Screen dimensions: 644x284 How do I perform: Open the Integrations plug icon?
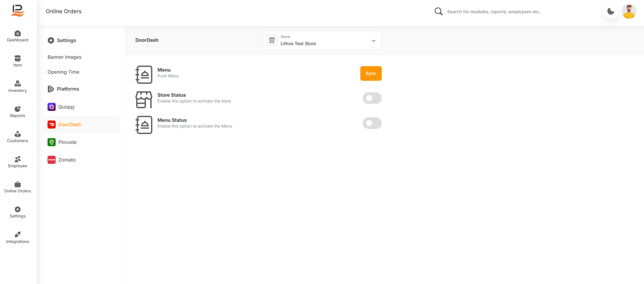click(18, 234)
